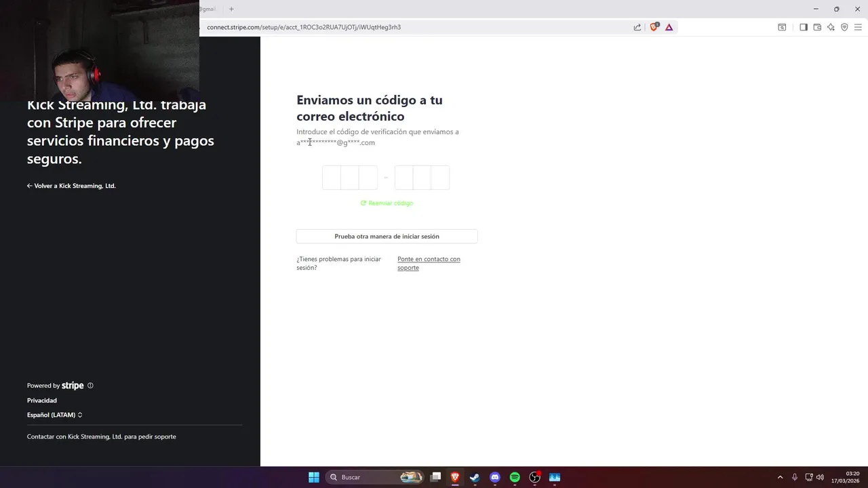Viewport: 868px width, 488px height.
Task: Focus the third verification code digit box
Action: (x=368, y=178)
